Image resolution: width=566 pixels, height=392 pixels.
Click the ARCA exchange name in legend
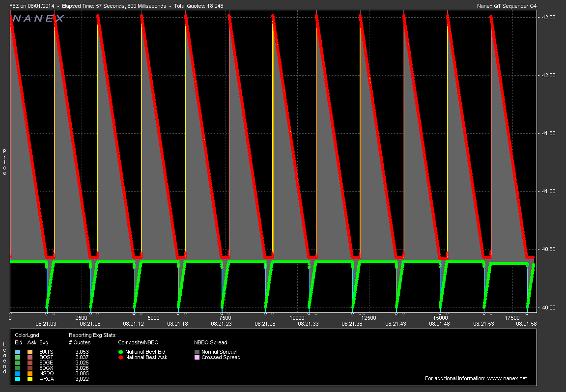47,379
